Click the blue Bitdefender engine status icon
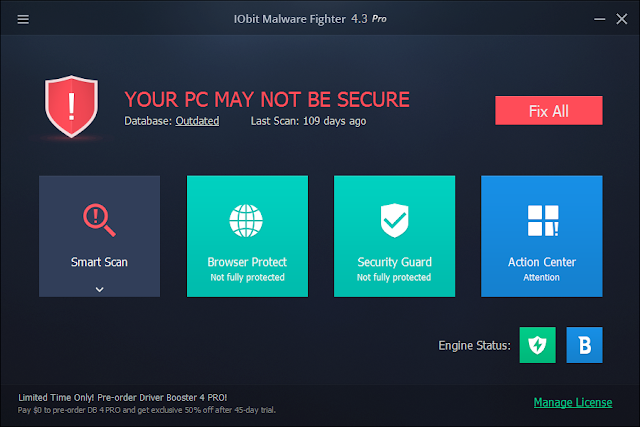This screenshot has height=427, width=640. pos(584,345)
